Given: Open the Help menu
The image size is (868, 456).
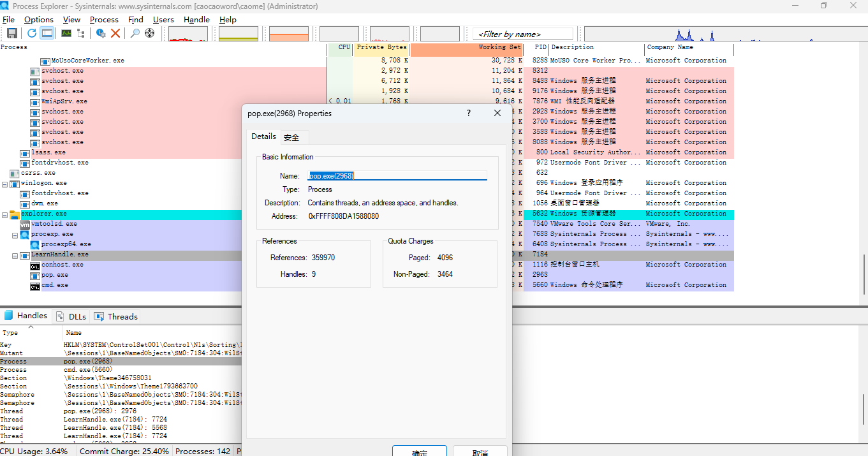Looking at the screenshot, I should [x=228, y=20].
